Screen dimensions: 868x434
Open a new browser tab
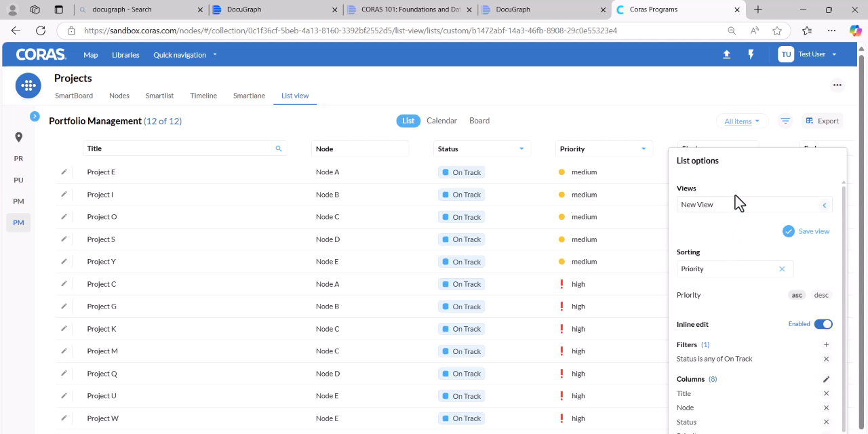coord(758,9)
